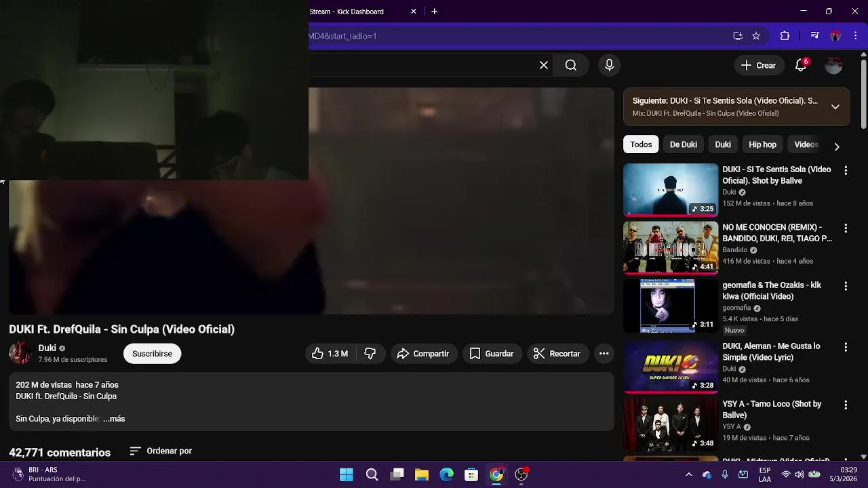Image resolution: width=868 pixels, height=488 pixels.
Task: Expand description with ...más
Action: [114, 419]
